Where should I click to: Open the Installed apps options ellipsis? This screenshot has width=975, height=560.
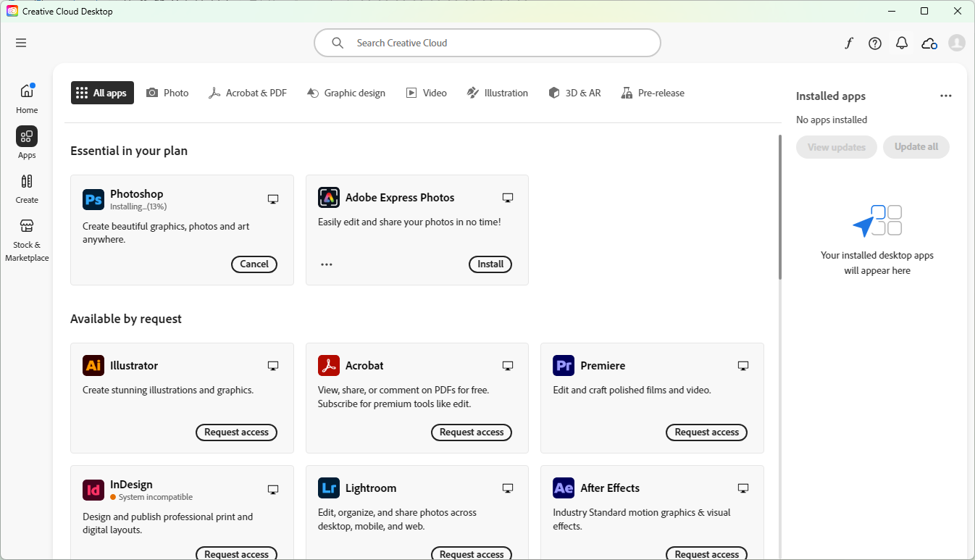[946, 95]
